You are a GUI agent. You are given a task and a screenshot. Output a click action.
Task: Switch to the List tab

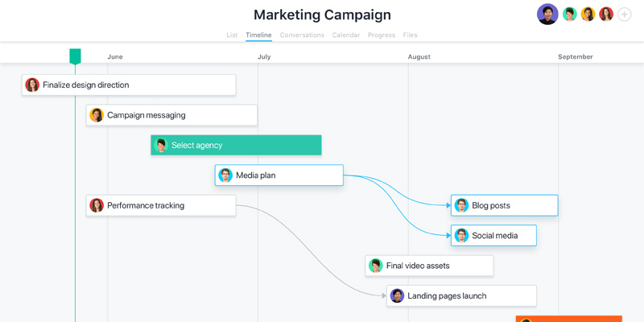tap(232, 35)
